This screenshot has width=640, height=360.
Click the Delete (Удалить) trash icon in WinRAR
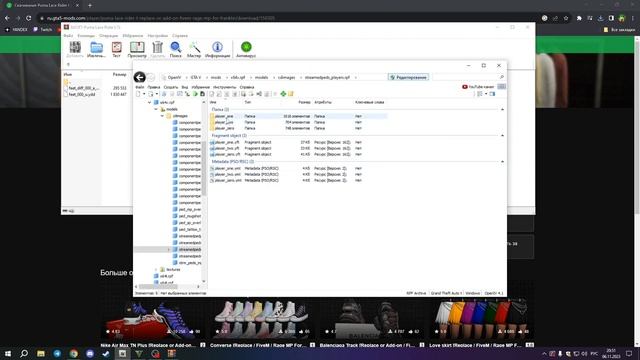[158, 48]
